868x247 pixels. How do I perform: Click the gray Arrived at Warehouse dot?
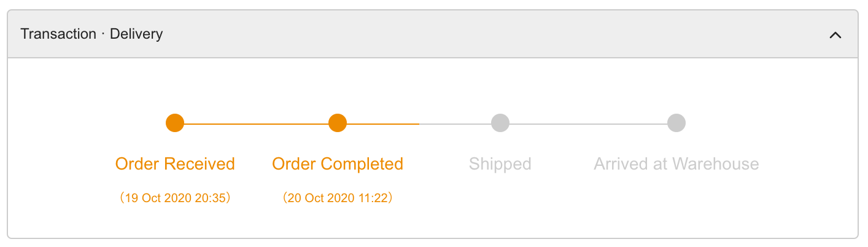tap(676, 123)
